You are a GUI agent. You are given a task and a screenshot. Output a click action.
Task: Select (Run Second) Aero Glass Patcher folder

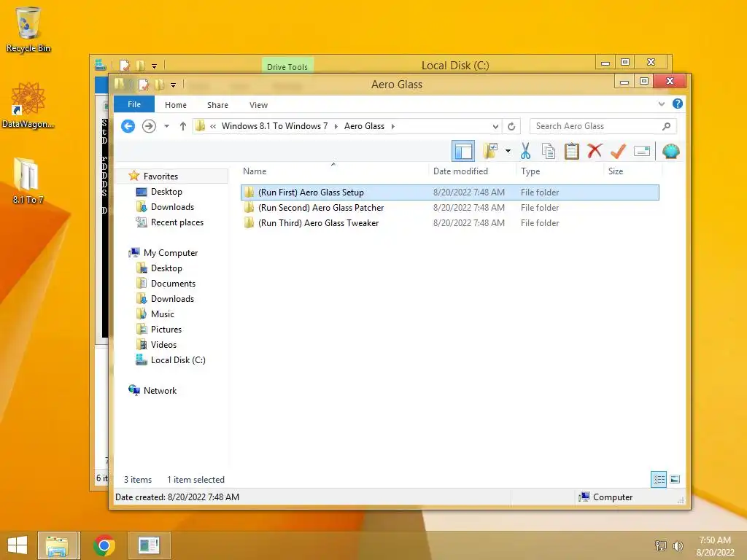[x=449, y=208]
